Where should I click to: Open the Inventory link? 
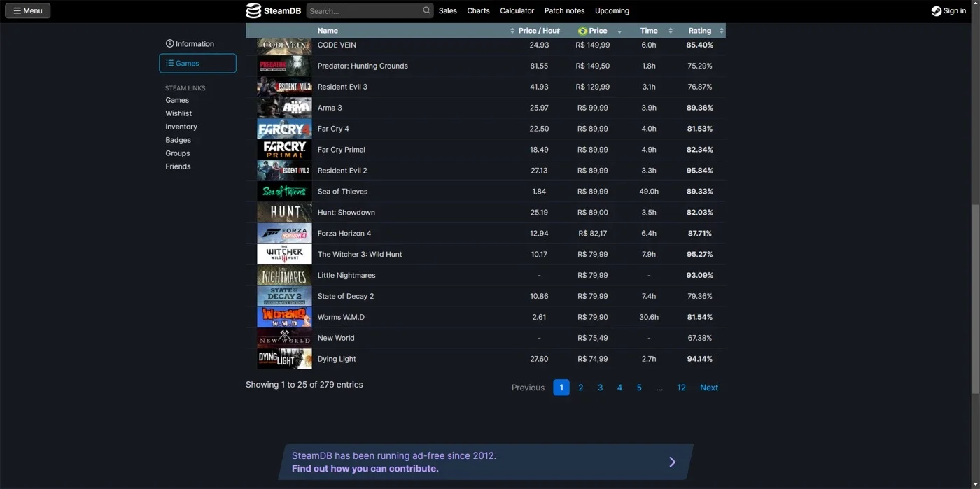[181, 127]
